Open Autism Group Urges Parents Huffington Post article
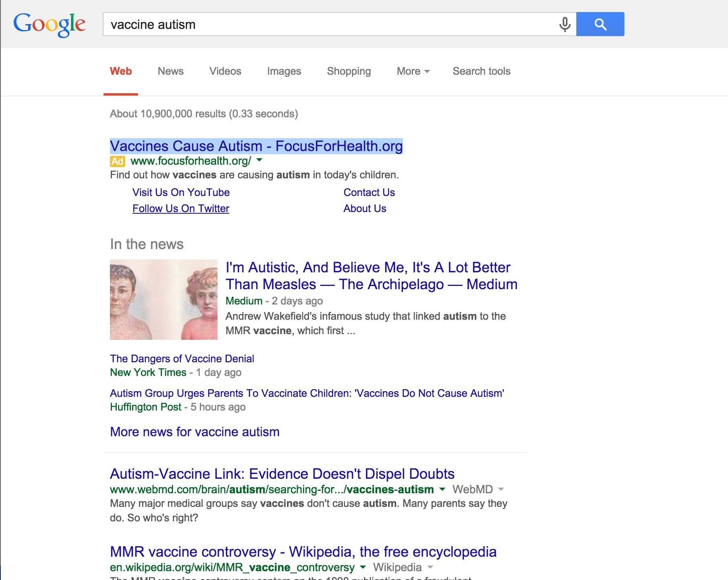 tap(307, 393)
